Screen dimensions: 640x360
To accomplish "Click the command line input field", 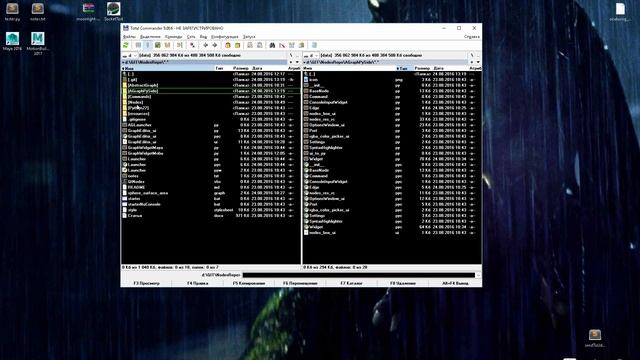I will [359, 275].
